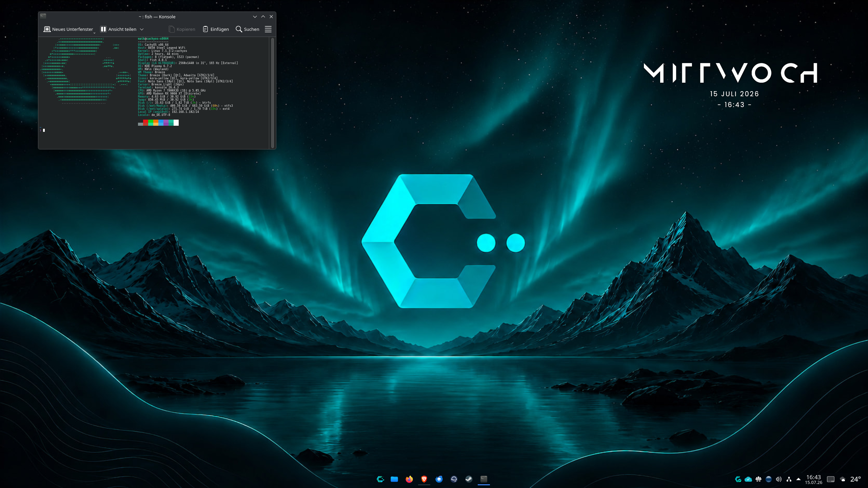868x488 pixels.
Task: Click the Ansicht teilen button
Action: click(118, 29)
